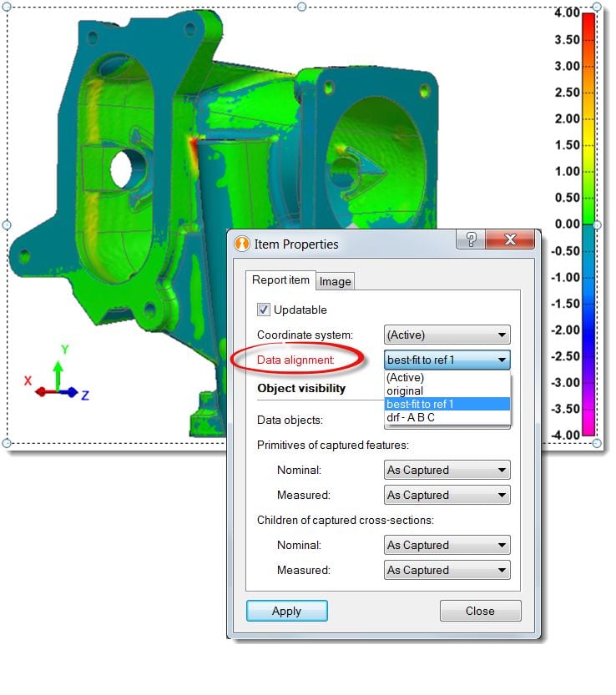Click the Item Properties title icon
Image resolution: width=616 pixels, height=695 pixels.
pos(242,244)
